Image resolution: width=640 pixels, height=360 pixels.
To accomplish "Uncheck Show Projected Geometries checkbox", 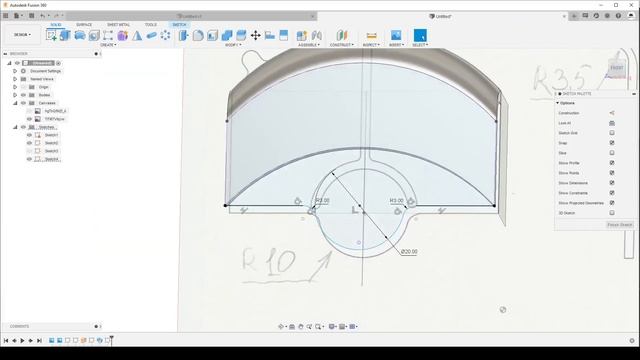I will point(612,203).
